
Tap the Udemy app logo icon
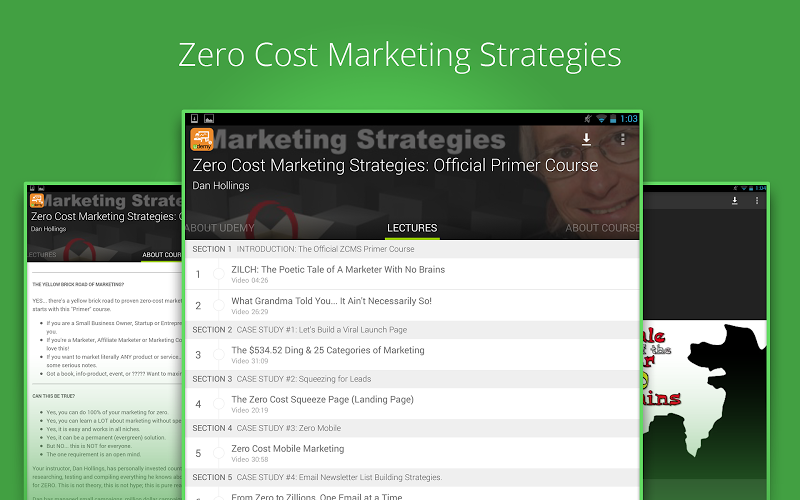coord(202,139)
